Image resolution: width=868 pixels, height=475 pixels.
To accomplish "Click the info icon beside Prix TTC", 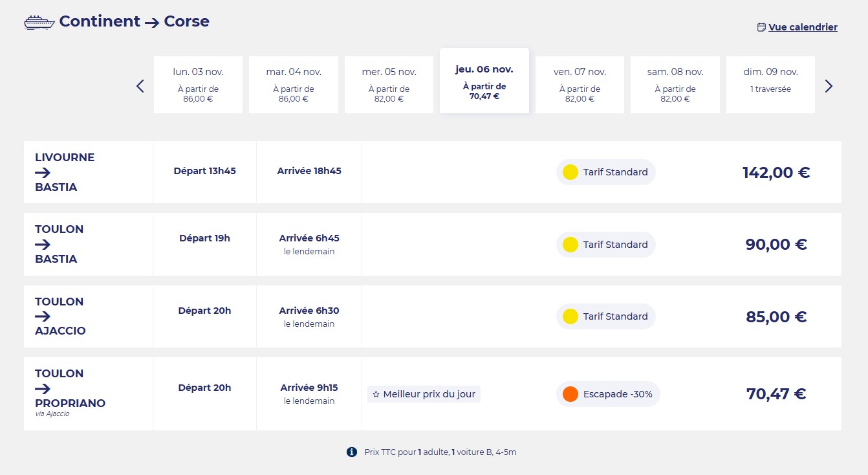I will click(352, 452).
